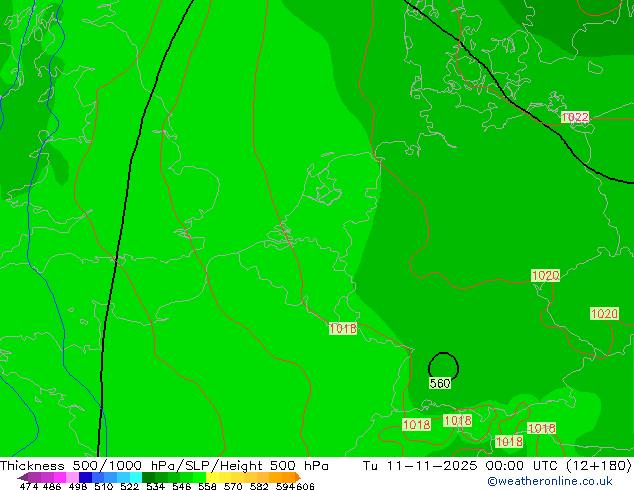Click the purple arrow tip starting the legend
The width and height of the screenshot is (634, 490).
(x=23, y=478)
